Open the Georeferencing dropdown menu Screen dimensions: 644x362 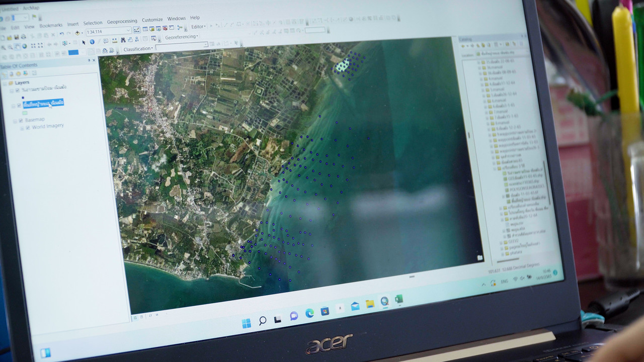tap(182, 37)
